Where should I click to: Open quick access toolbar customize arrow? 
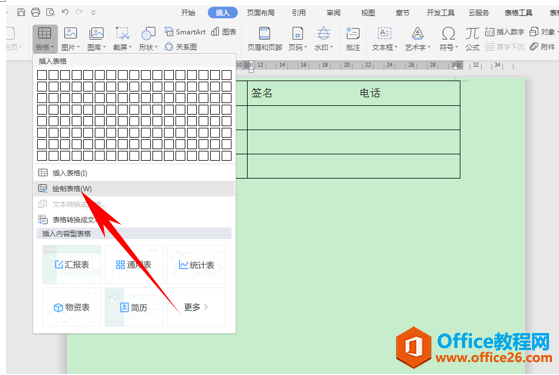[x=93, y=13]
